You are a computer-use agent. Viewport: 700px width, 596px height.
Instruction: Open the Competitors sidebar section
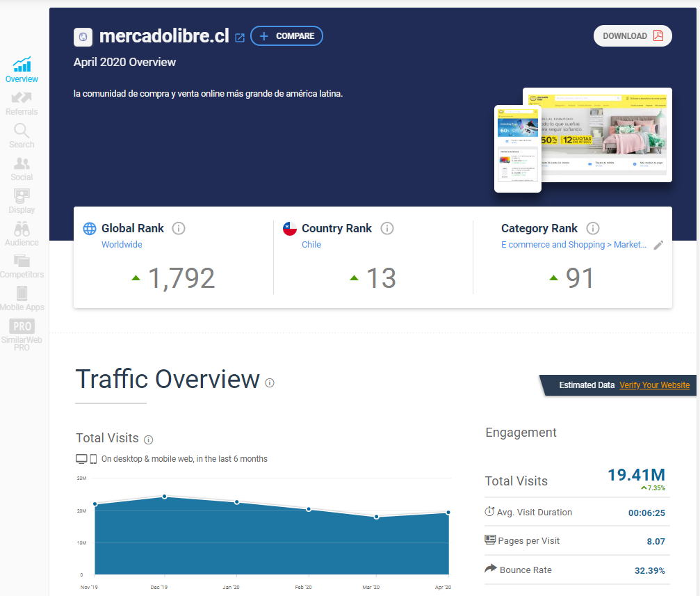[x=22, y=267]
